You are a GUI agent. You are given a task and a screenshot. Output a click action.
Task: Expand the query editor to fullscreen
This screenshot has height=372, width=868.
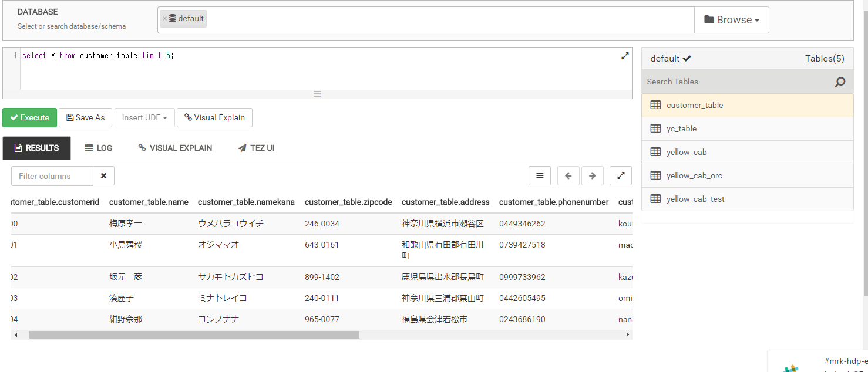(625, 56)
